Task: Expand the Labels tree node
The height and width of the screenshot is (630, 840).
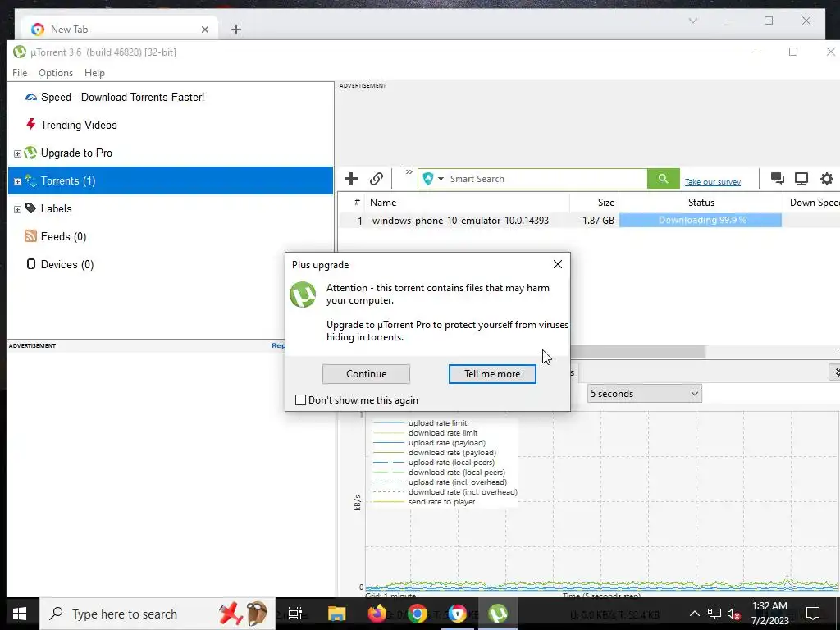Action: 17,209
